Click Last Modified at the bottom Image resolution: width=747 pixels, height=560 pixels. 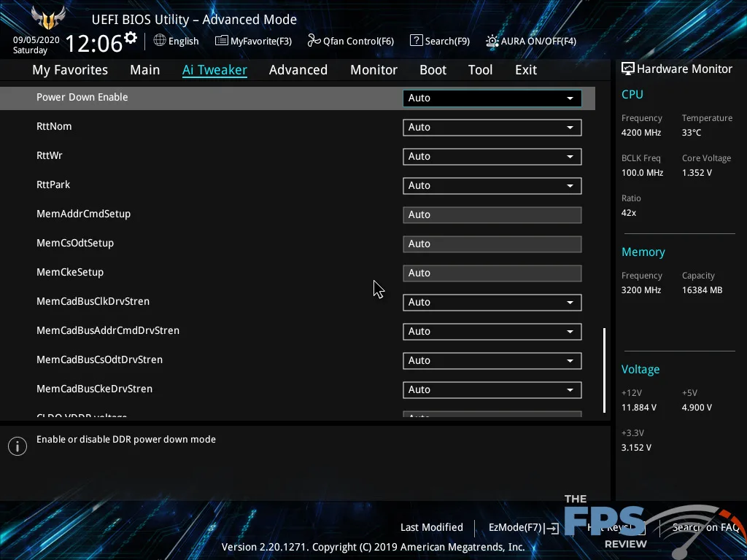[432, 527]
